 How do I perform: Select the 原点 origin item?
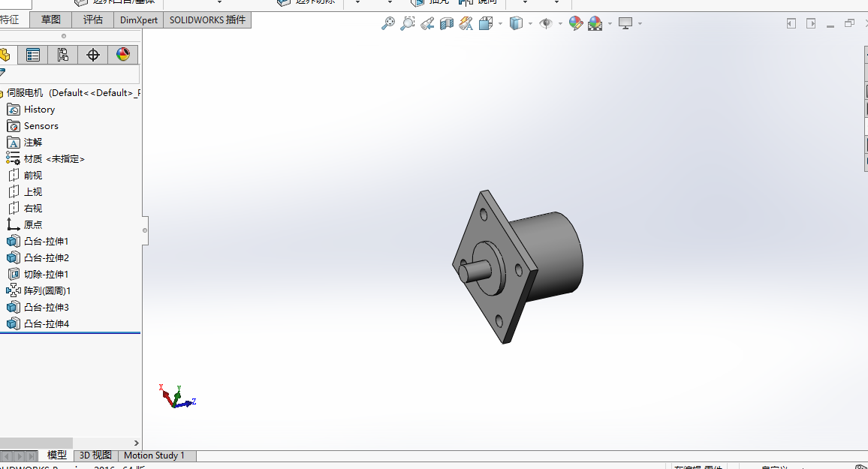[x=32, y=225]
